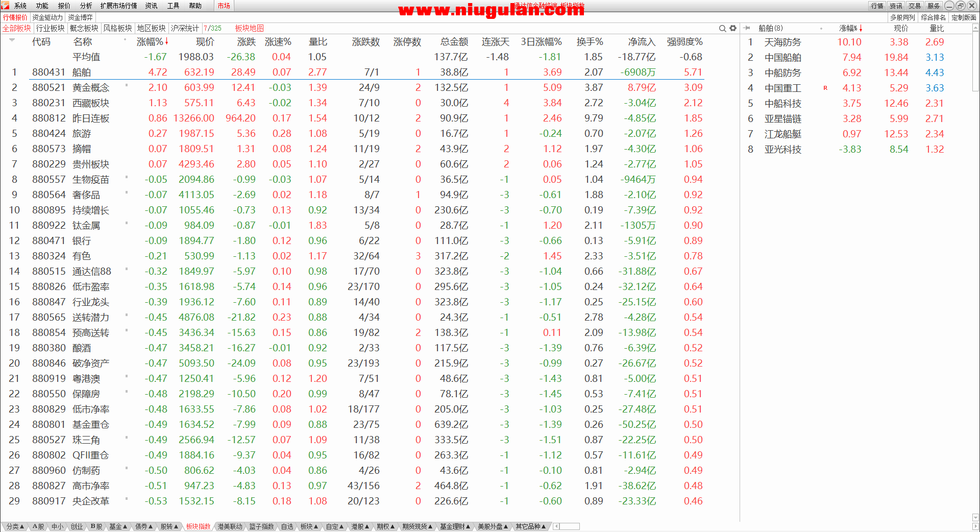Viewport: 980px width, 532px height.
Task: Click the 服务 button at top right
Action: coord(934,6)
